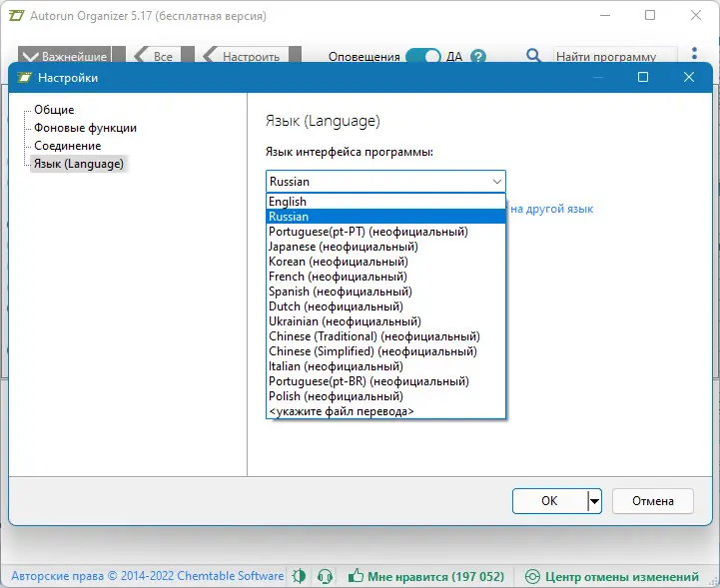Confirm settings with the OK button
Image resolution: width=720 pixels, height=588 pixels.
point(549,501)
